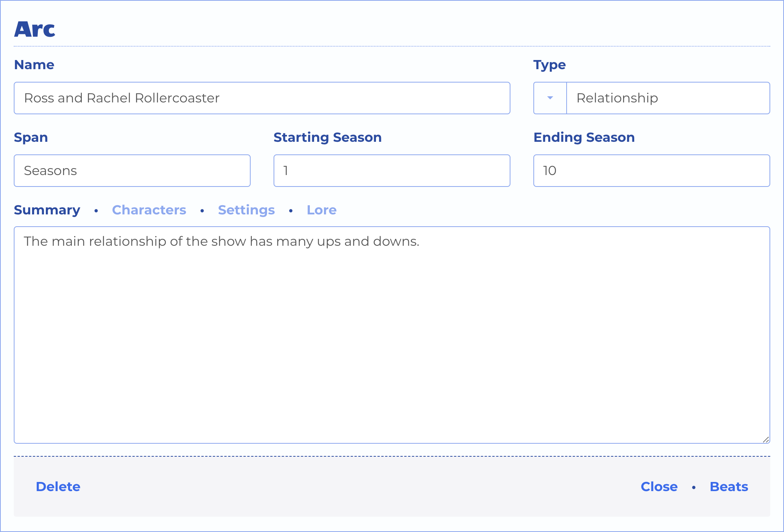
Task: Click the Ending Season label
Action: (584, 138)
